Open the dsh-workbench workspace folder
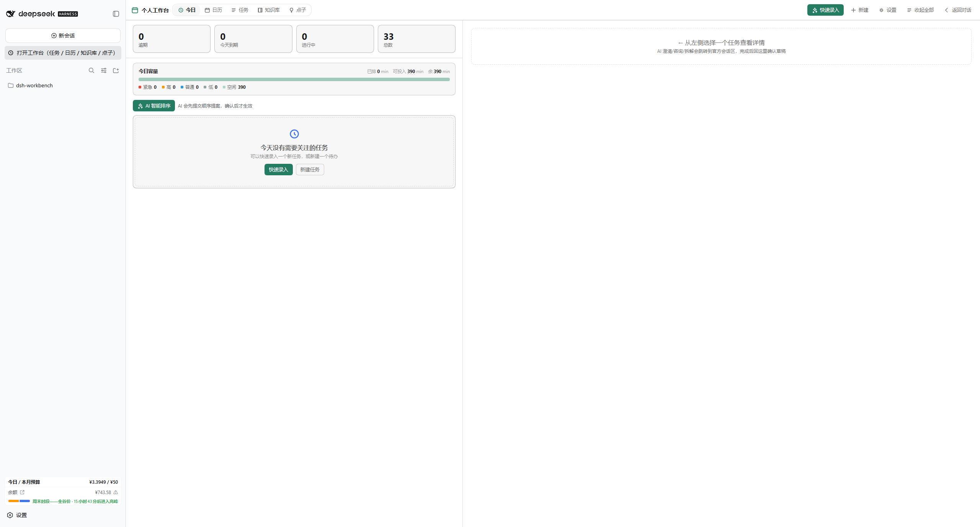The height and width of the screenshot is (527, 980). click(x=63, y=85)
